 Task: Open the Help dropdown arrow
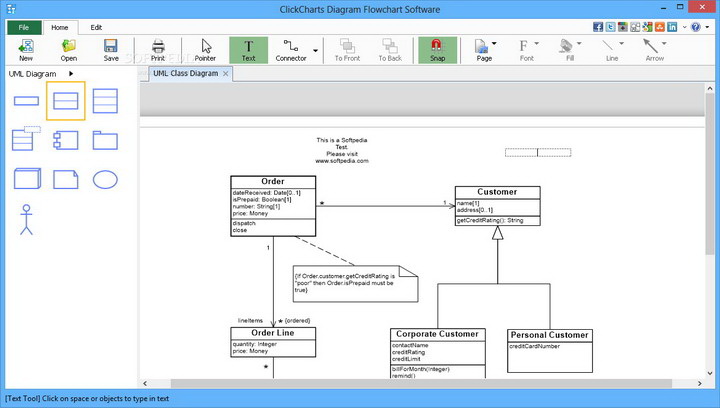pyautogui.click(x=707, y=27)
